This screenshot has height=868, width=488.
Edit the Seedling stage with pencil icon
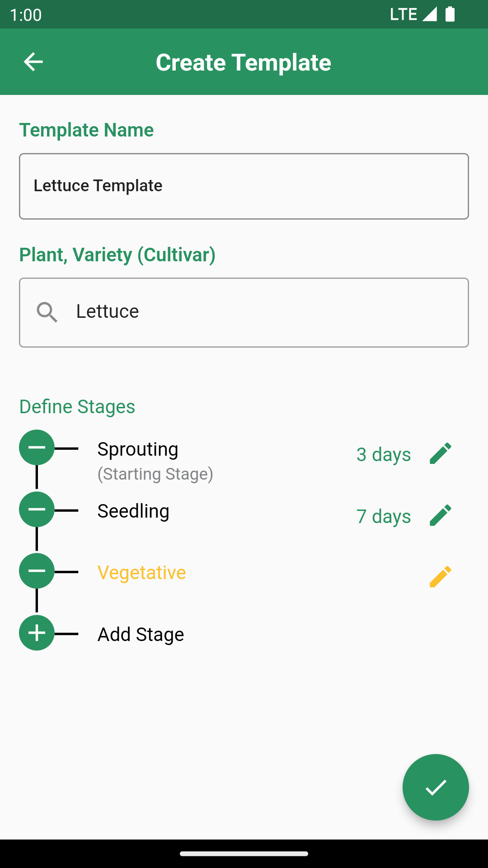point(440,515)
